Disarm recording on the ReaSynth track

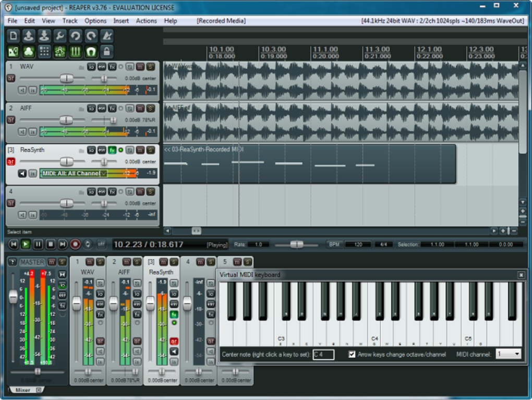pos(10,162)
